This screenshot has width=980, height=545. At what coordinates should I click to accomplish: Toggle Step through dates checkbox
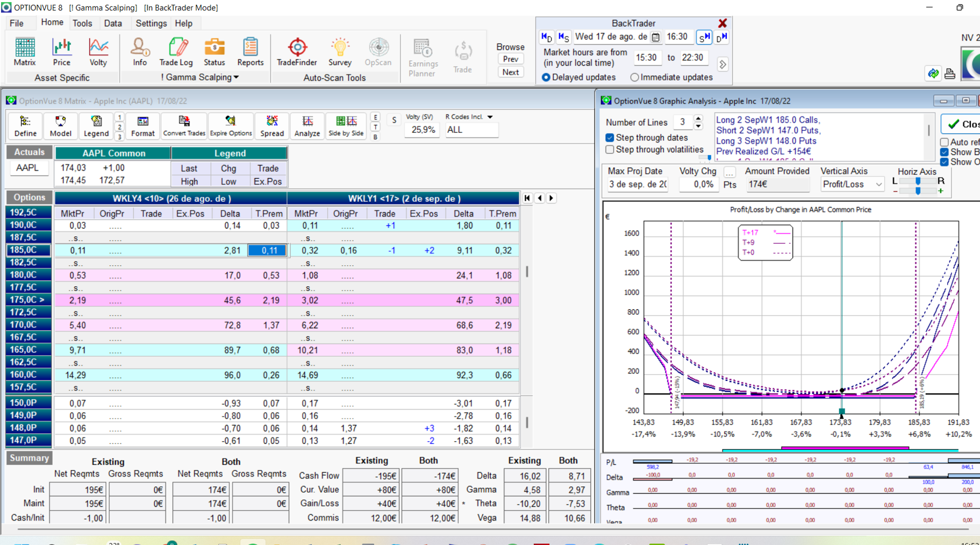pyautogui.click(x=610, y=138)
